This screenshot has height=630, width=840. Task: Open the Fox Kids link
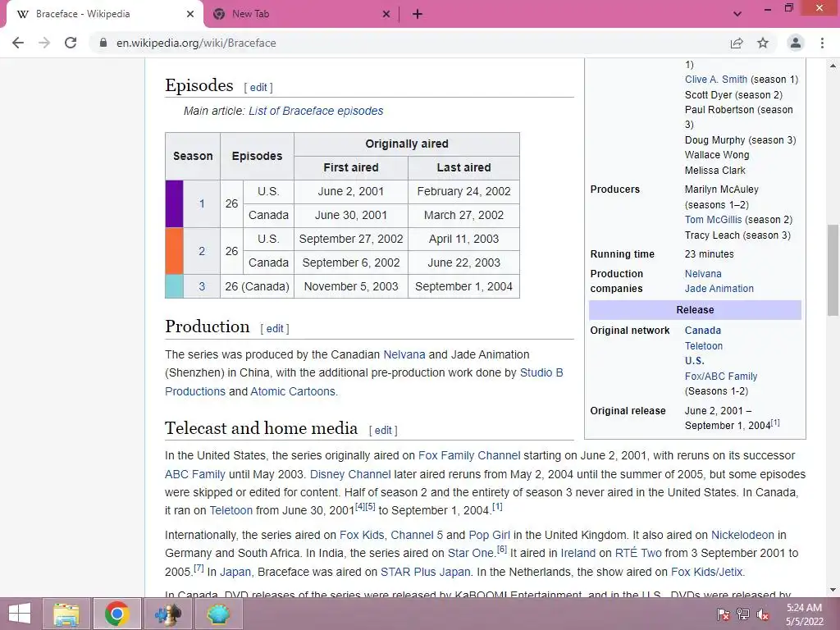(362, 535)
